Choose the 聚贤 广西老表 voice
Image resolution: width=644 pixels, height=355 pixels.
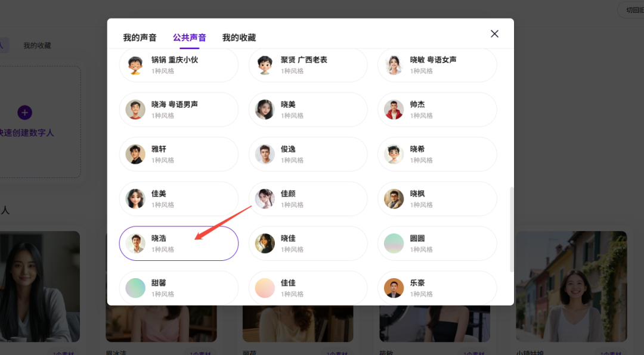coord(308,65)
